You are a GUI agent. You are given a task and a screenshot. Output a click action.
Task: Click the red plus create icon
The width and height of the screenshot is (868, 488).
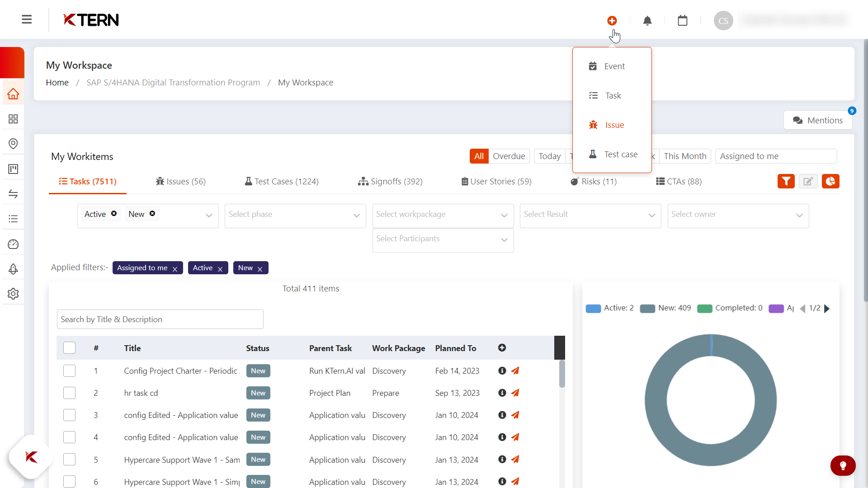[612, 21]
